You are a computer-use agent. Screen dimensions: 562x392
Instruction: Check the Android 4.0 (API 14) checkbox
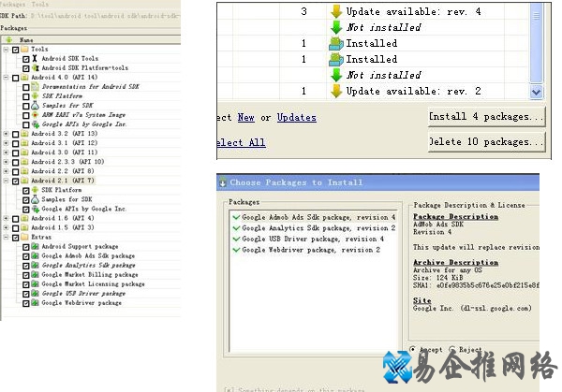(x=15, y=78)
